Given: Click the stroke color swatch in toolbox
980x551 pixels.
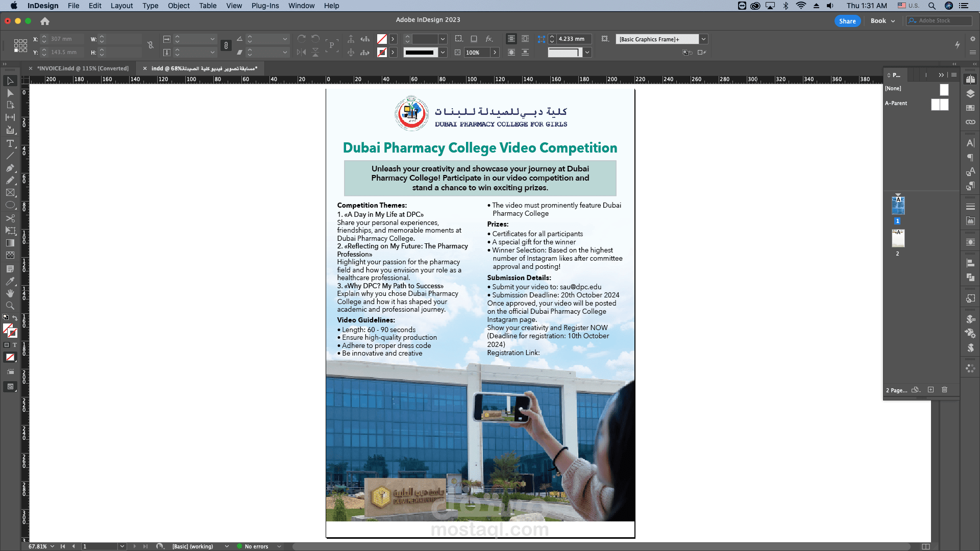Looking at the screenshot, I should (13, 333).
